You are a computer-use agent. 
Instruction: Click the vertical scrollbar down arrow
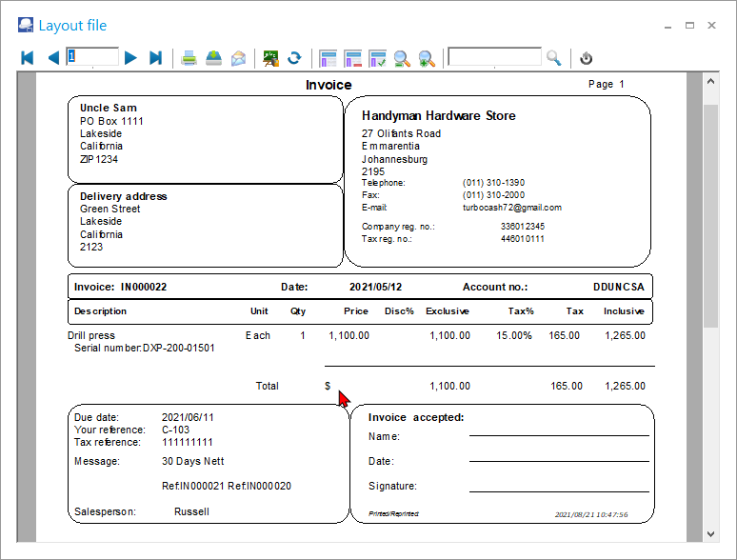(x=710, y=533)
